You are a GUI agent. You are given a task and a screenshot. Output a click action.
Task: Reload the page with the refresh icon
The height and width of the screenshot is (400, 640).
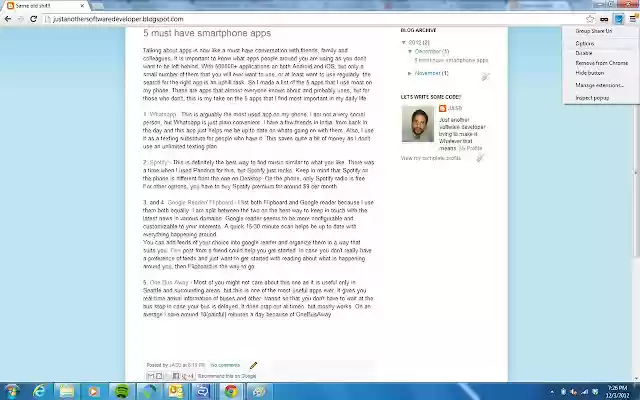pyautogui.click(x=33, y=19)
